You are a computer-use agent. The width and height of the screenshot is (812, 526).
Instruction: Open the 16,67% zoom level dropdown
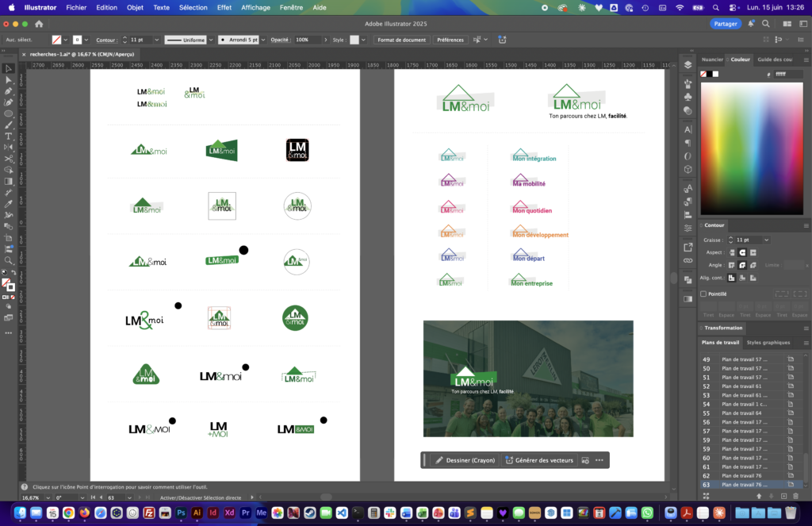tap(48, 497)
